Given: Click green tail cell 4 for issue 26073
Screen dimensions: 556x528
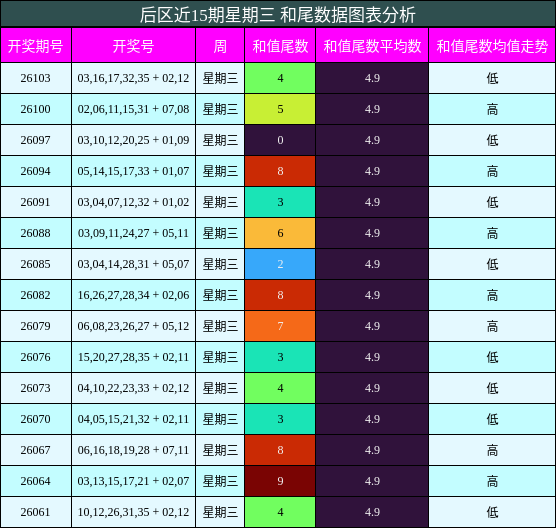Looking at the screenshot, I should 280,388.
